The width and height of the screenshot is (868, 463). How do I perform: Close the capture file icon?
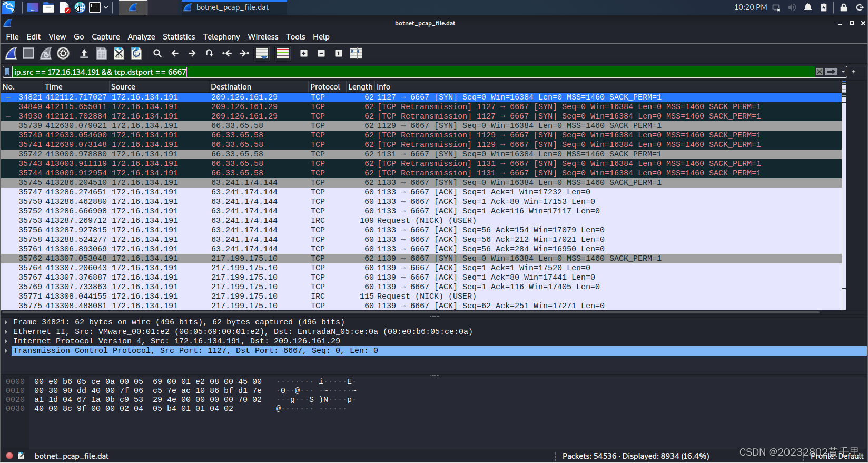coord(119,53)
